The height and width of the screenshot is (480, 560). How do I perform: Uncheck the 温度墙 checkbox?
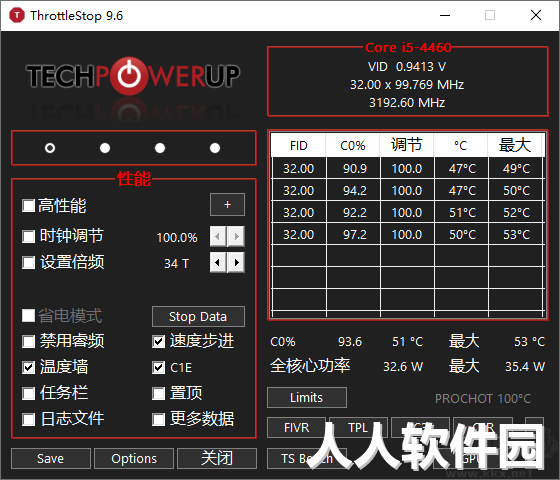[x=28, y=368]
